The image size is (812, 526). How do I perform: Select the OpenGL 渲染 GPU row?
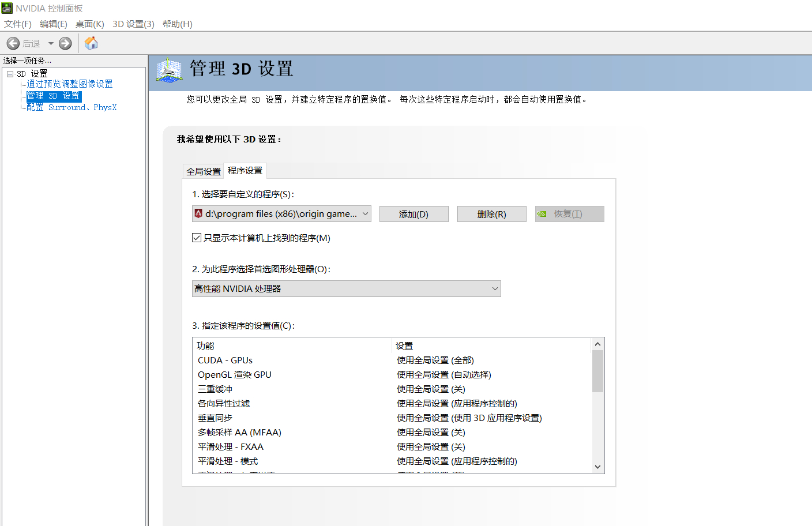tap(392, 375)
